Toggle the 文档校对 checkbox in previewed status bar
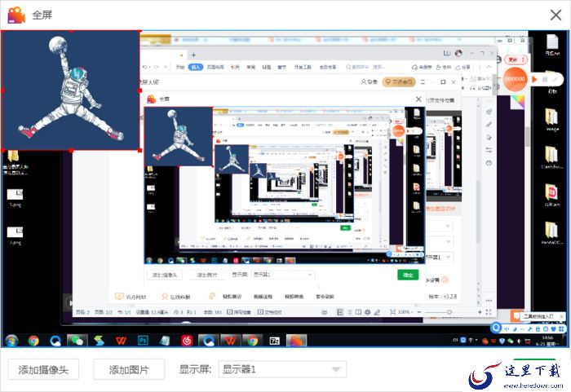Viewport: 571px width, 392px height. (270, 312)
